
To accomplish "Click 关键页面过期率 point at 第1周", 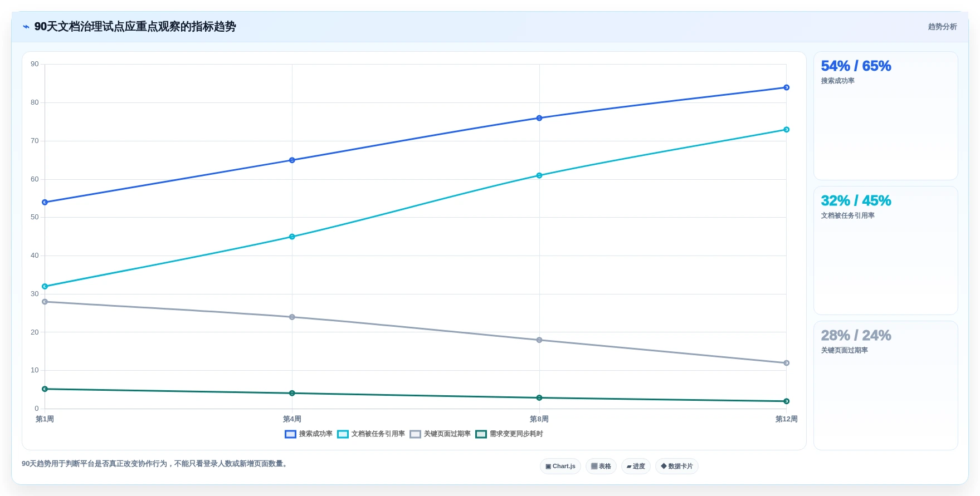I will [x=45, y=302].
